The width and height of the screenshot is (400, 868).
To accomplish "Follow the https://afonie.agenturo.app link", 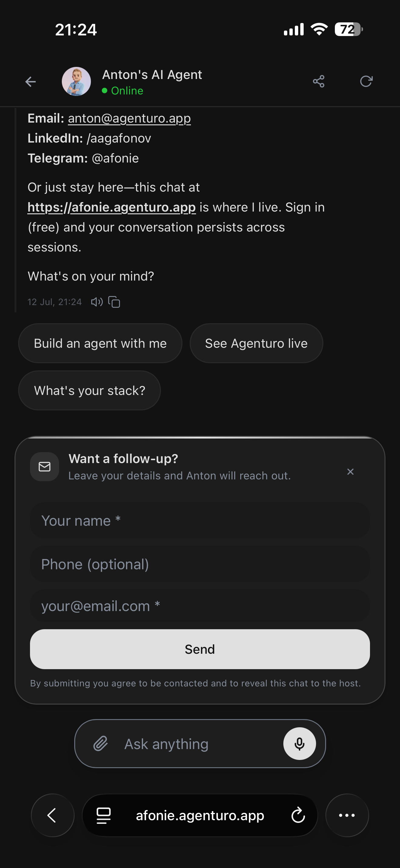I will 112,207.
